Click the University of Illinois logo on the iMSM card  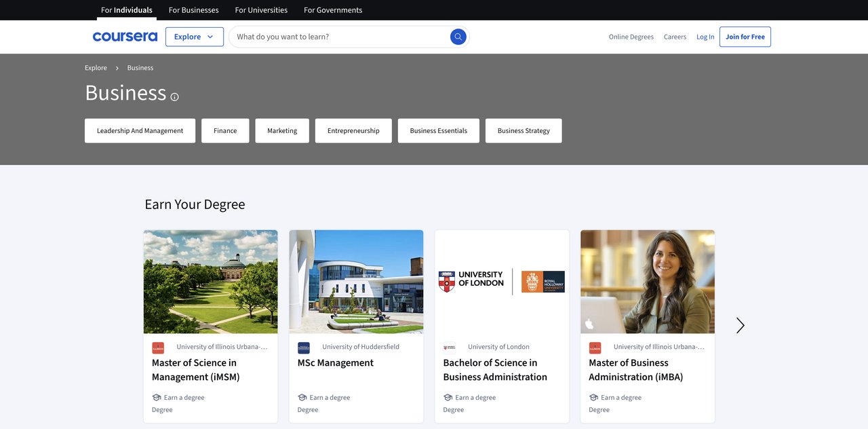[158, 348]
